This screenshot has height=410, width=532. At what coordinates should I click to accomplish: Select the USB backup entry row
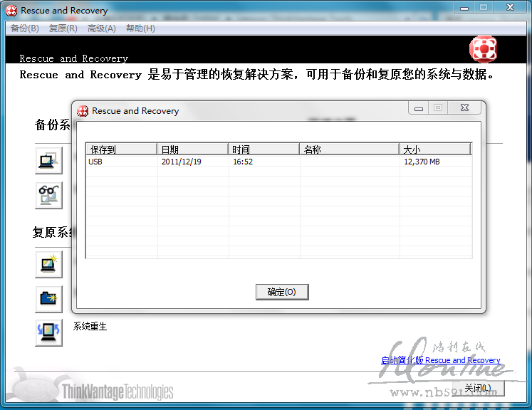coord(278,162)
